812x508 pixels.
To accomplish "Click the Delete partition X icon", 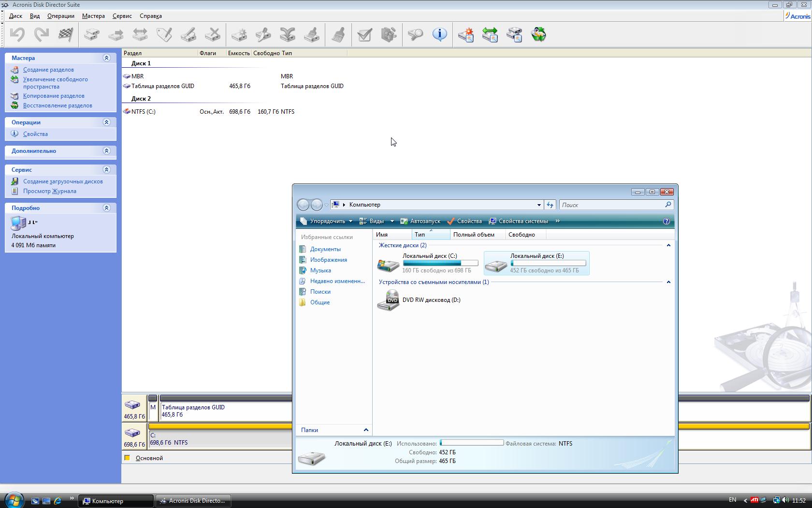I will click(x=213, y=34).
